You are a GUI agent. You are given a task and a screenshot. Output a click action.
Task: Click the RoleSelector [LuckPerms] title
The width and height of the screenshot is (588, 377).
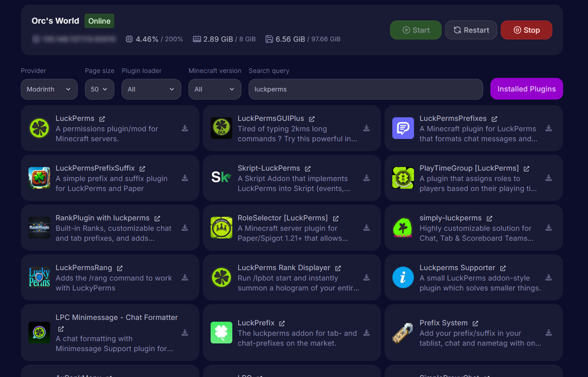pos(283,218)
